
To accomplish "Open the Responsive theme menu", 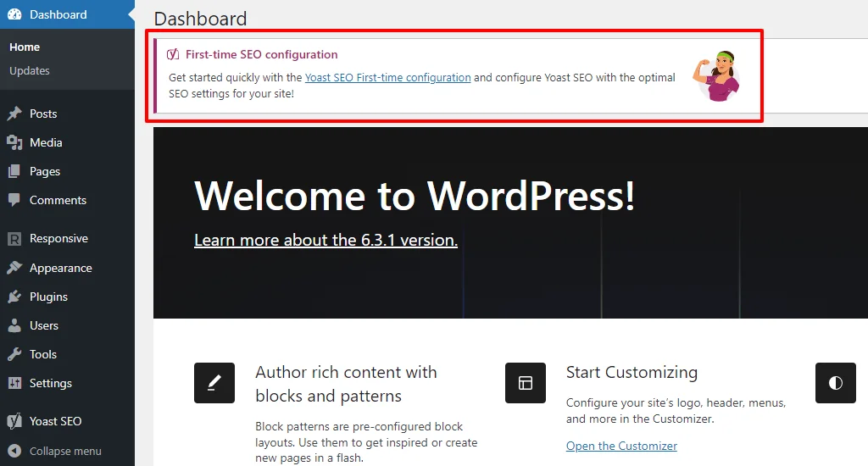I will pyautogui.click(x=67, y=239).
